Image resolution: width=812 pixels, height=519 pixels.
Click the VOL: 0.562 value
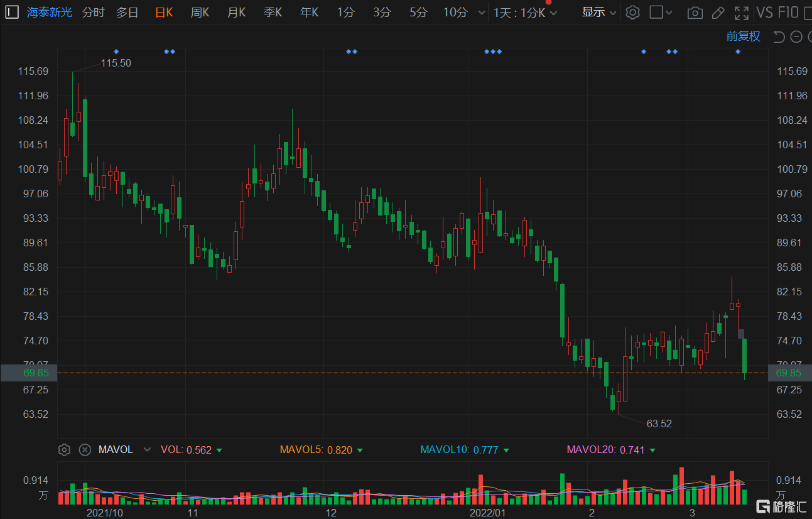click(187, 450)
